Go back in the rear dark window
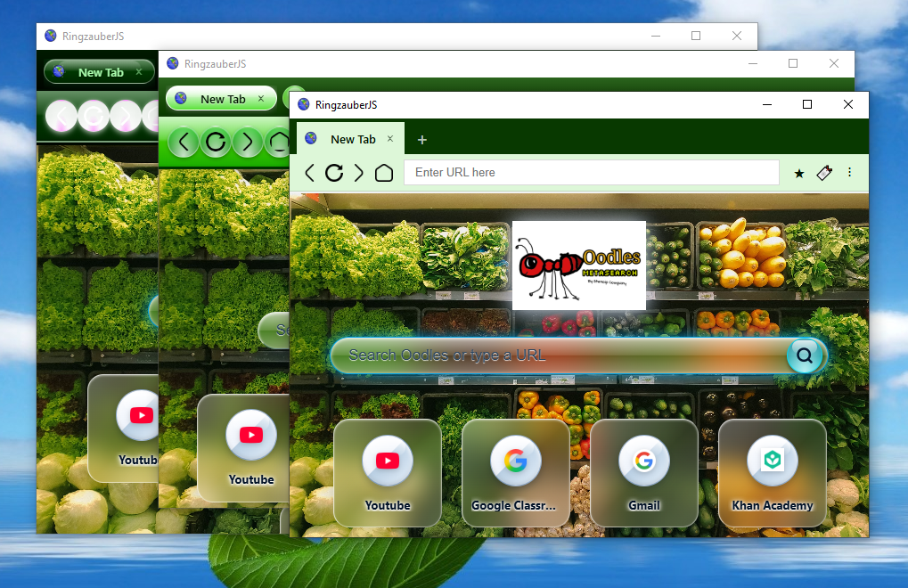 pyautogui.click(x=61, y=117)
